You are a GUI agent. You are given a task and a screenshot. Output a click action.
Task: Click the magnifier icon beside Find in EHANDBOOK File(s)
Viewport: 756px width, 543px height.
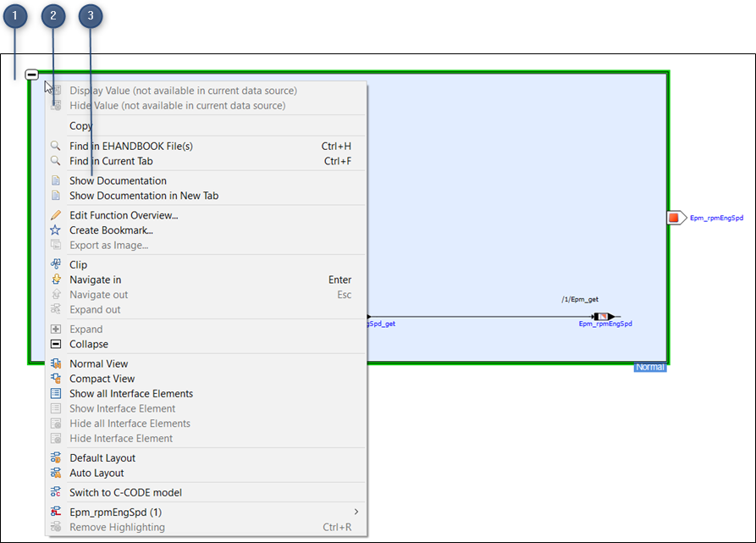point(56,146)
